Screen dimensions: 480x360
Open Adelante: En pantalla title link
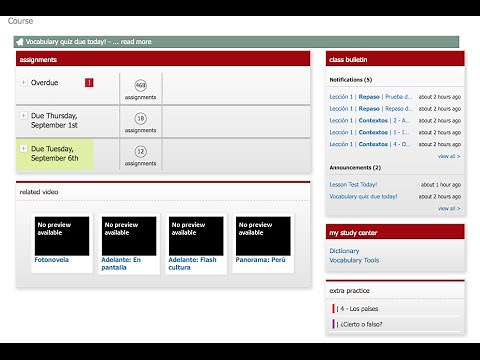coord(121,264)
